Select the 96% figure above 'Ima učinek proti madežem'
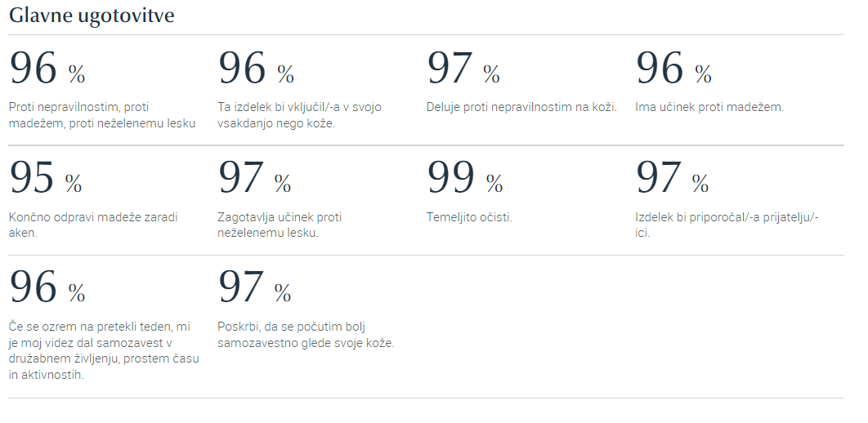868x423 pixels. pyautogui.click(x=673, y=68)
